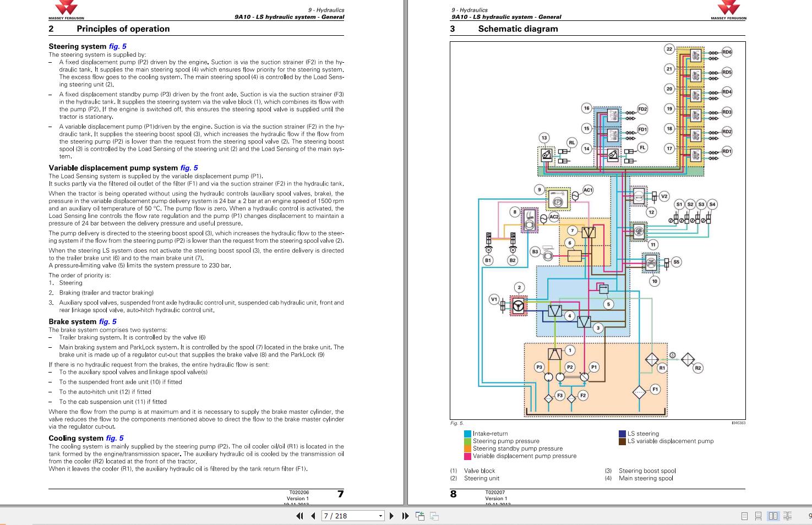
Task: Go to the first page
Action: [299, 516]
